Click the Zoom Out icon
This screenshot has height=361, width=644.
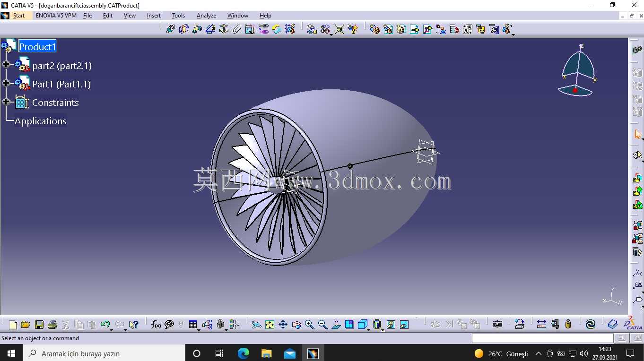[322, 325]
